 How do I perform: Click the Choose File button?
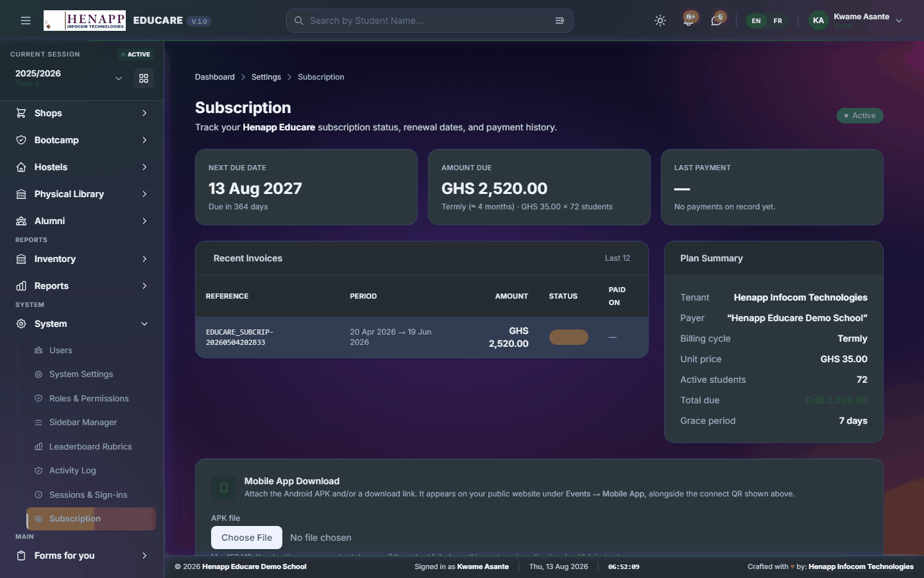pos(246,538)
